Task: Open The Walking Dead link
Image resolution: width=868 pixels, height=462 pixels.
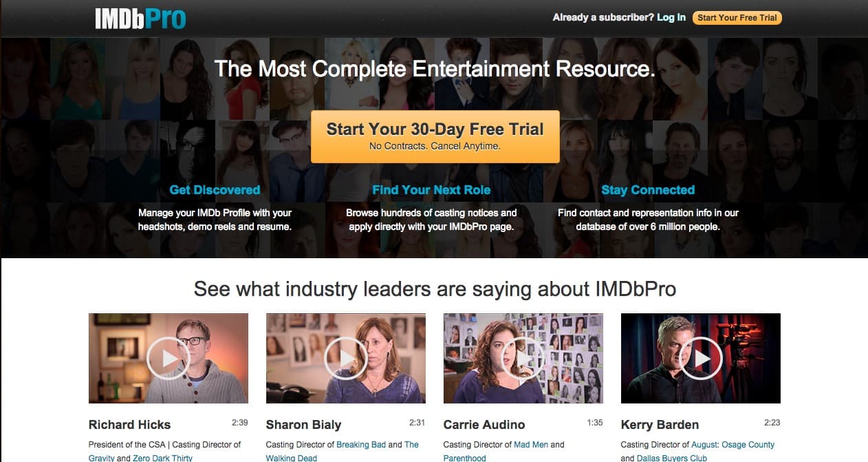Action: point(343,451)
